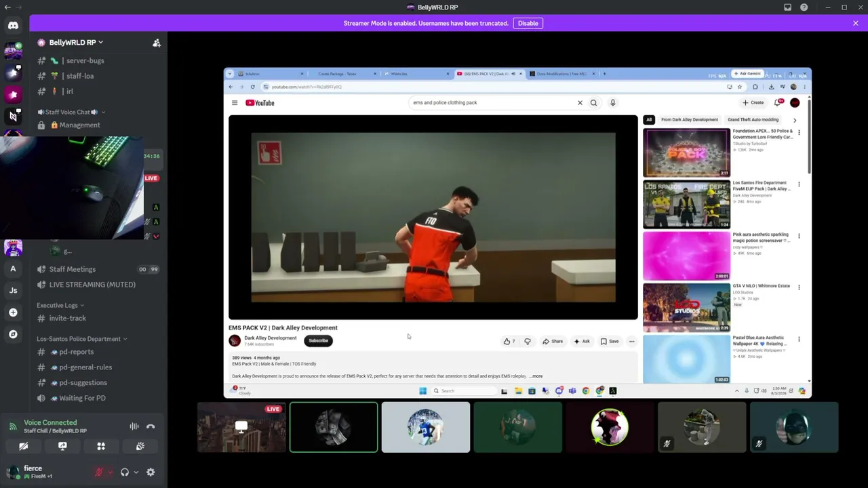
Task: Click the invite people icon beside BellyWRLD RP
Action: tap(157, 43)
